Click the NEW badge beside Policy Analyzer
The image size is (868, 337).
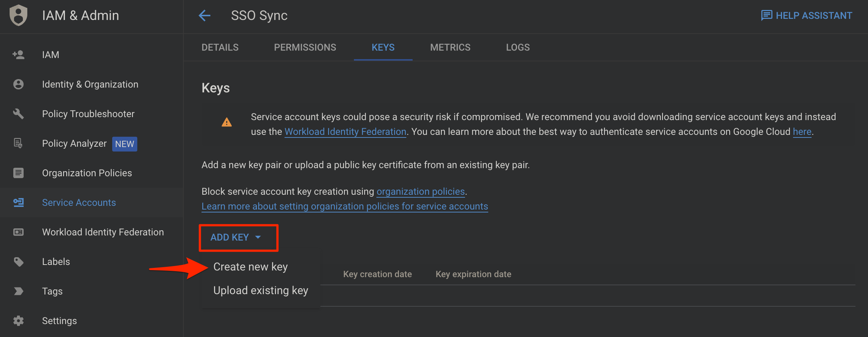(125, 144)
